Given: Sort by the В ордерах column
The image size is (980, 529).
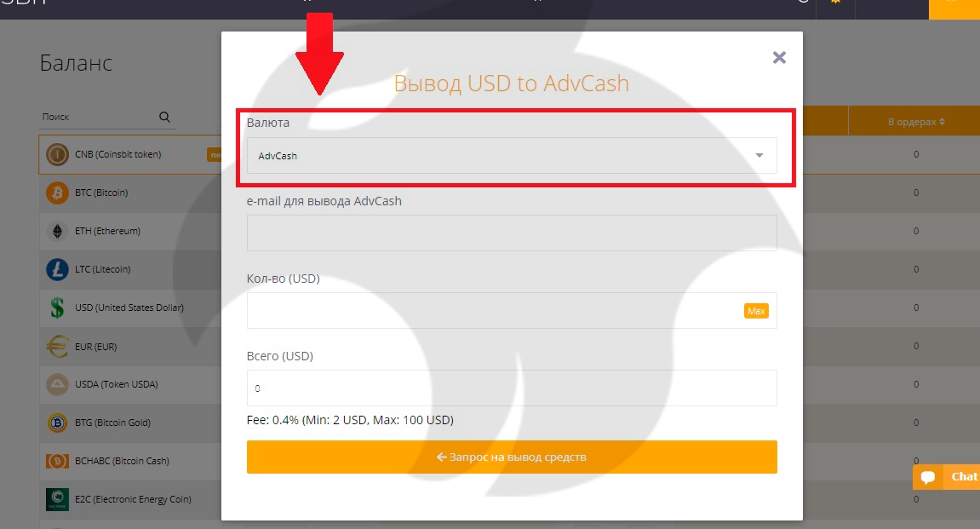Looking at the screenshot, I should [916, 123].
